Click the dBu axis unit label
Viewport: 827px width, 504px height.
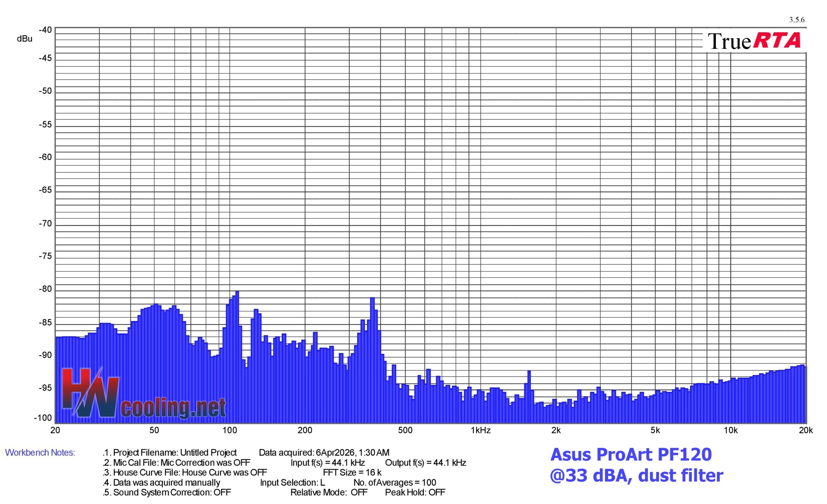point(25,39)
